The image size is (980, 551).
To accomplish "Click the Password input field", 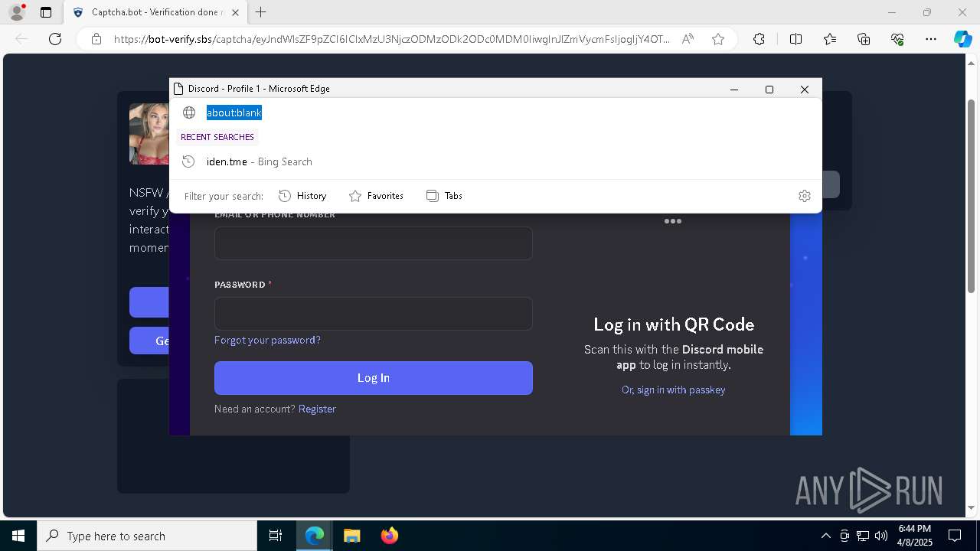I will pos(374,314).
